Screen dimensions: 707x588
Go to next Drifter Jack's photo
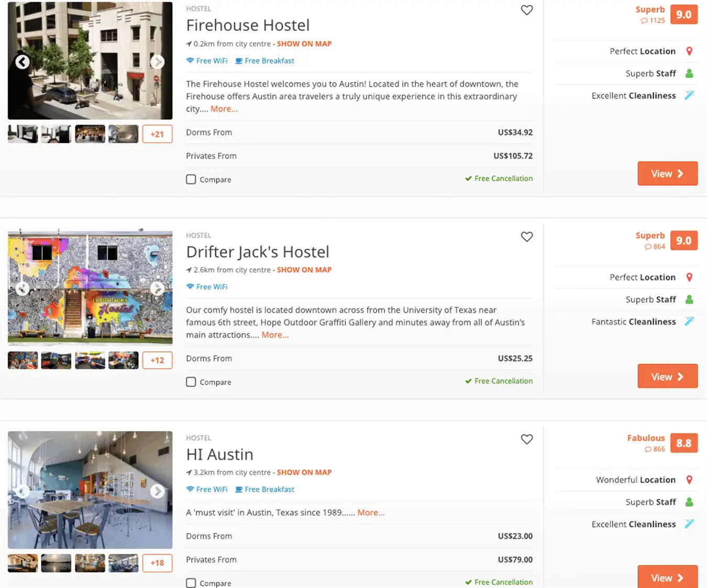pos(157,289)
